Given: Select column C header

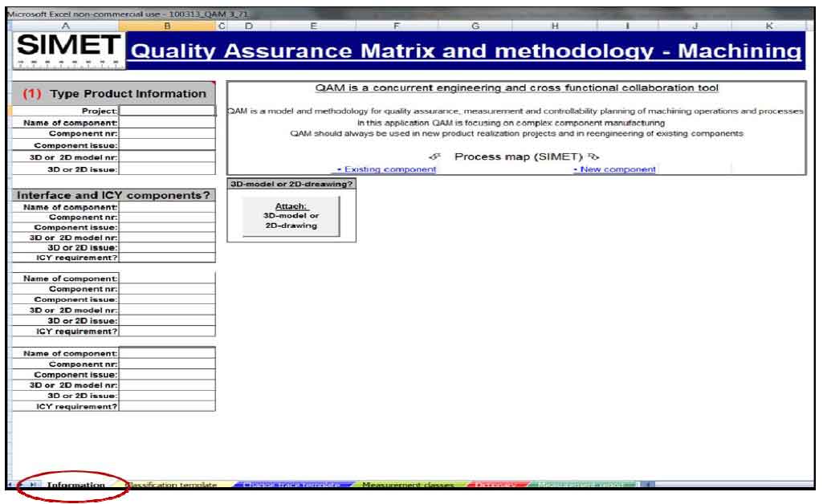Looking at the screenshot, I should click(x=222, y=26).
